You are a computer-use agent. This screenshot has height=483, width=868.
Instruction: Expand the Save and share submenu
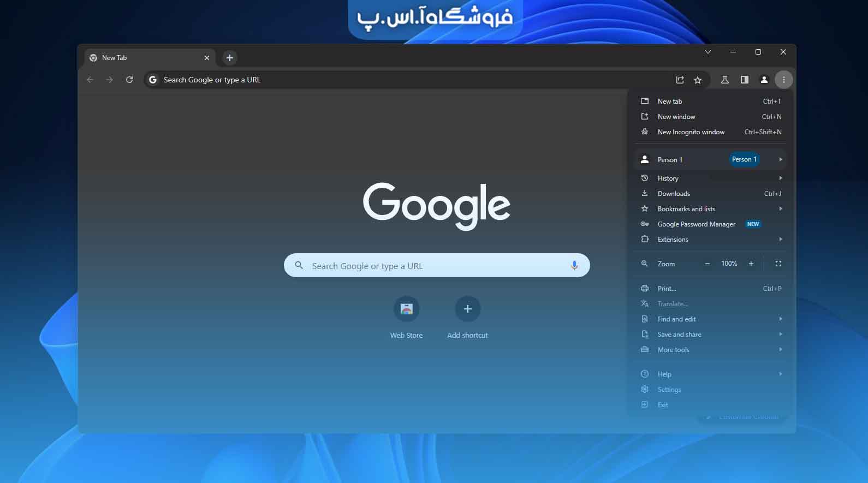pyautogui.click(x=710, y=335)
